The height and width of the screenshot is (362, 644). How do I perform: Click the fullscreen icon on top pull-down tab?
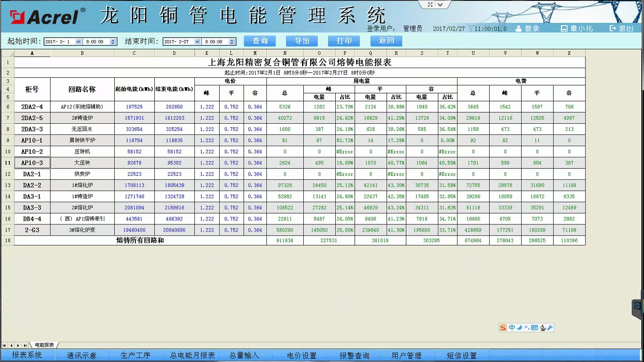click(x=430, y=4)
